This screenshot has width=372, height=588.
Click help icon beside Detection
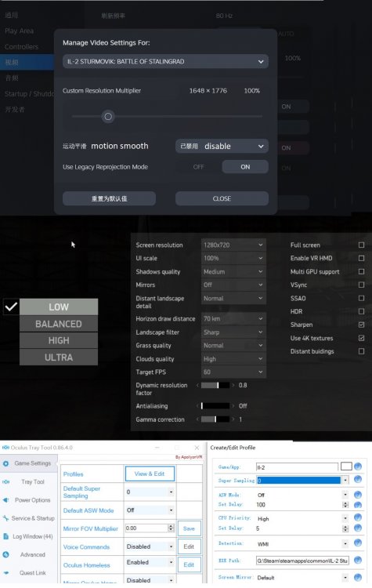pos(358,543)
